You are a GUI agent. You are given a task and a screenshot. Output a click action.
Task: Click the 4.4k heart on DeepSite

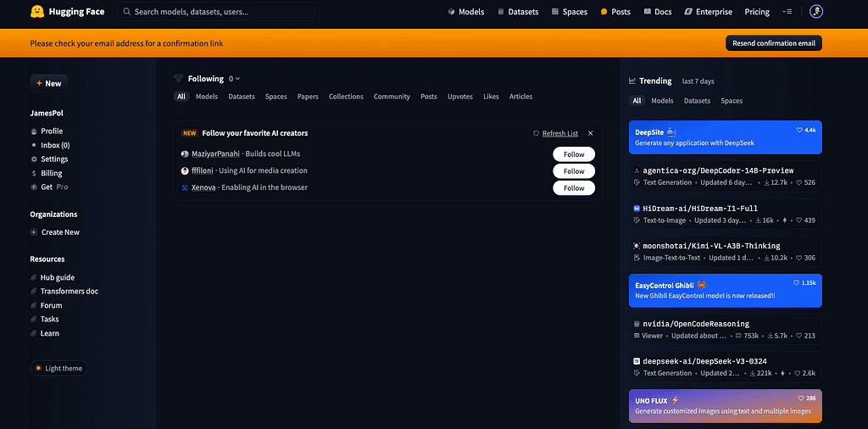tap(806, 130)
